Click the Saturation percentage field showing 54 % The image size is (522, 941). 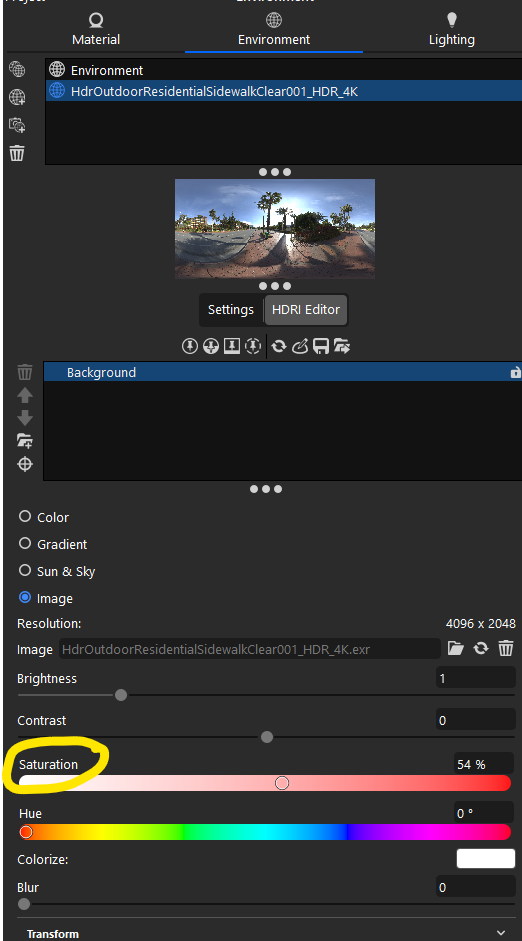(483, 764)
